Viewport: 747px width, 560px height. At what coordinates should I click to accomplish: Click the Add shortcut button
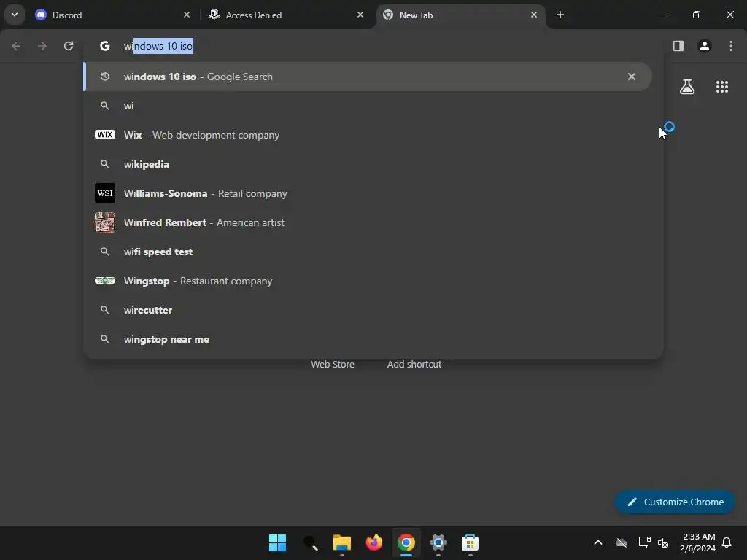pyautogui.click(x=414, y=365)
